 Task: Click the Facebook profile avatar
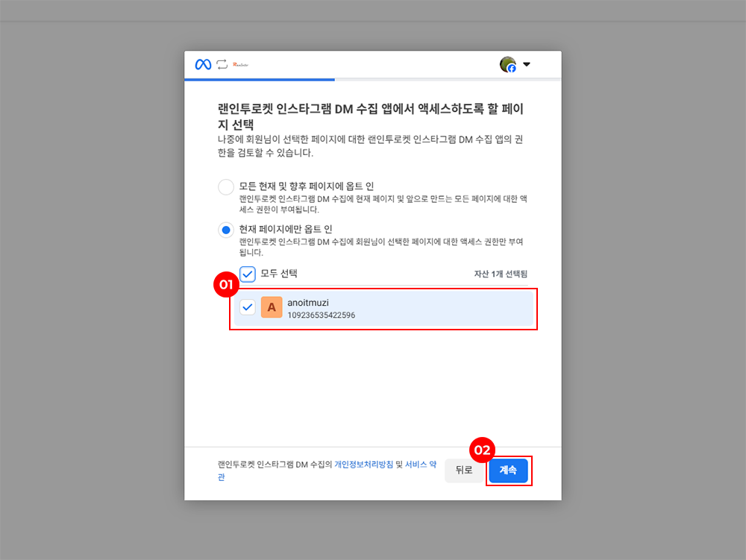click(508, 65)
